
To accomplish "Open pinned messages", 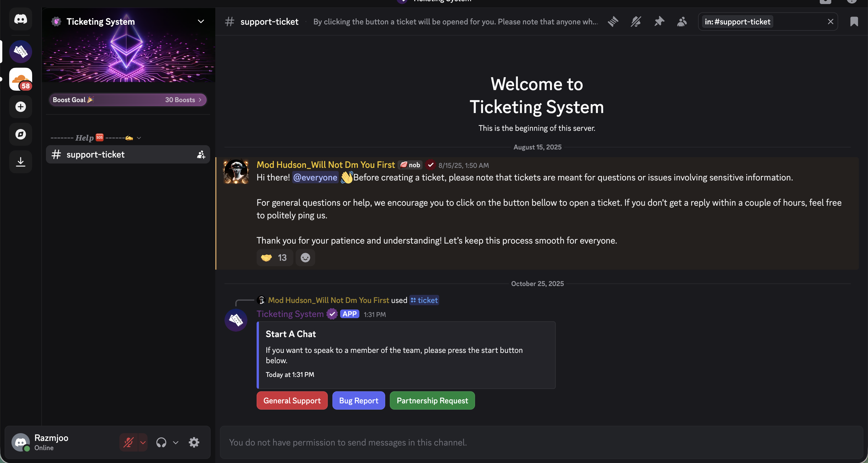I will [x=659, y=22].
